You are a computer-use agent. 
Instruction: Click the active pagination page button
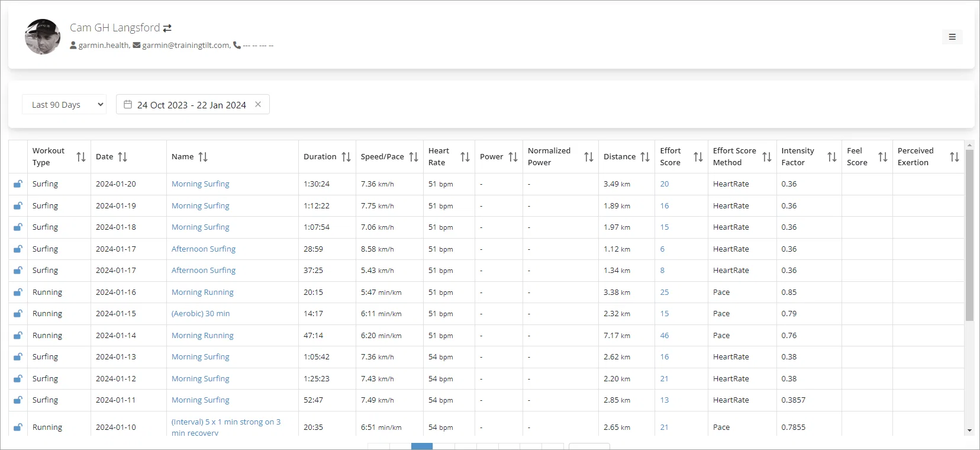point(422,446)
